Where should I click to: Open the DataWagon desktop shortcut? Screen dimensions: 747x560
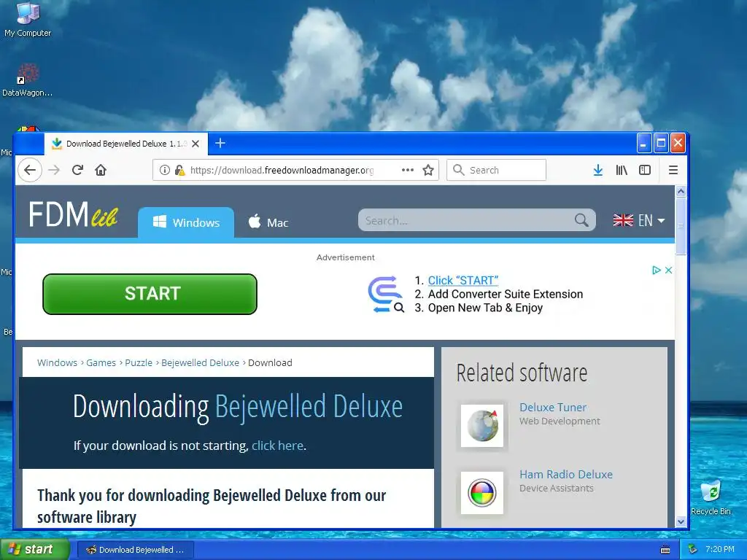(27, 80)
